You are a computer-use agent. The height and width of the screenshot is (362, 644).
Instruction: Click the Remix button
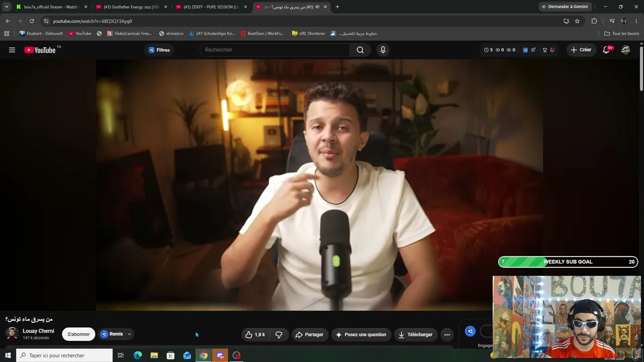(112, 334)
